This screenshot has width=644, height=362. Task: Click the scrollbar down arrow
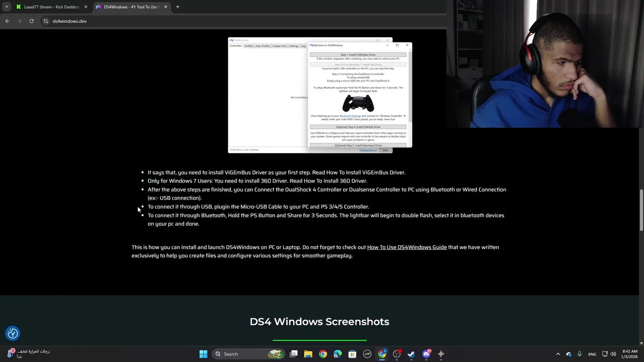(x=641, y=343)
